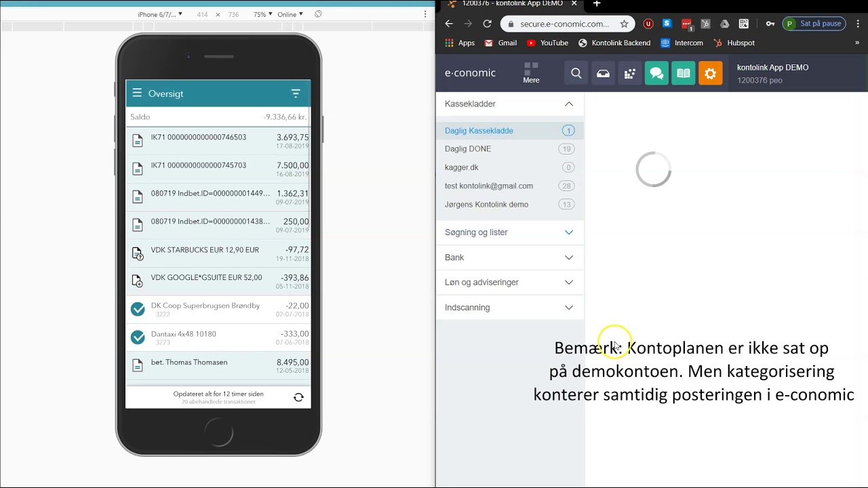This screenshot has width=868, height=488.
Task: Click the HubSpot extension icon in toolbar
Action: click(705, 24)
